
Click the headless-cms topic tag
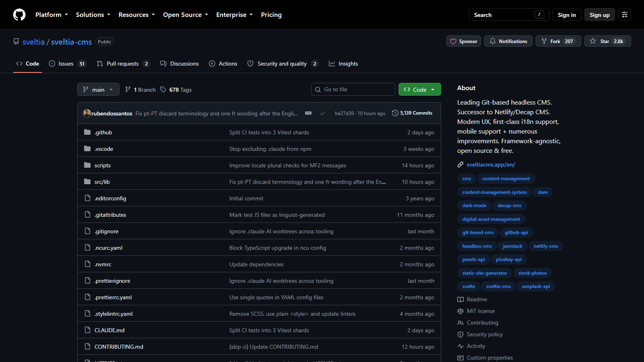477,246
